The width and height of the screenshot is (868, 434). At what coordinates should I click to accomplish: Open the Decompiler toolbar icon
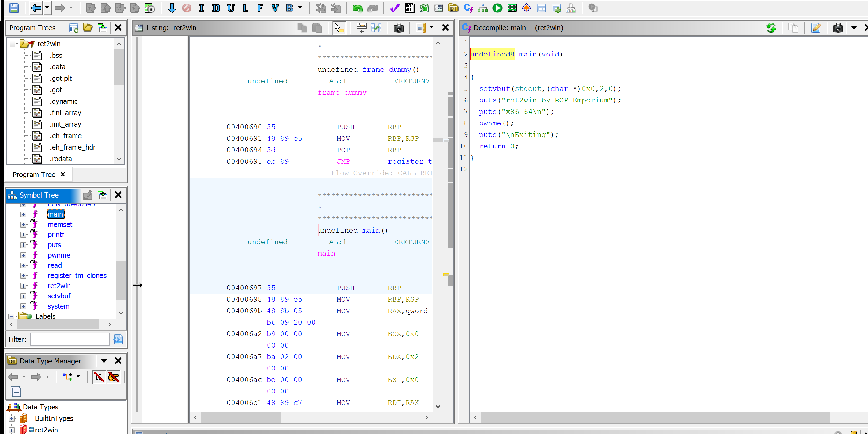pyautogui.click(x=468, y=8)
